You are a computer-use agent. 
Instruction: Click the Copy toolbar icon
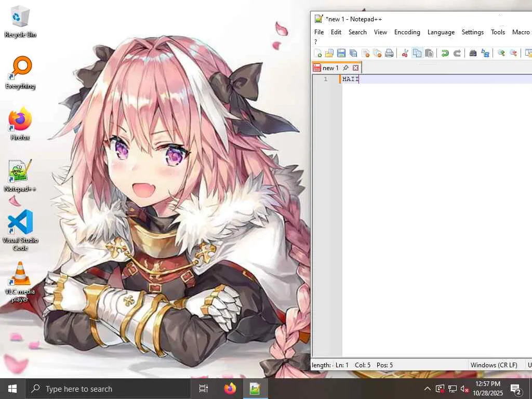[417, 53]
